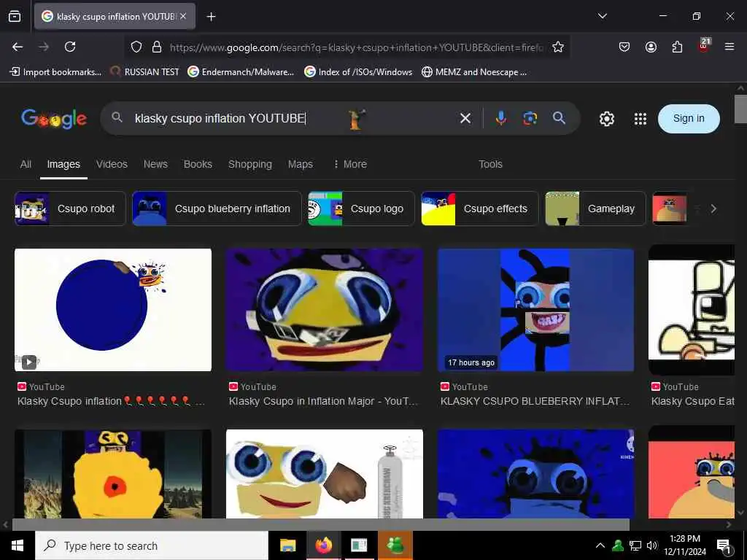
Task: Bookmark this page with the star
Action: [558, 47]
